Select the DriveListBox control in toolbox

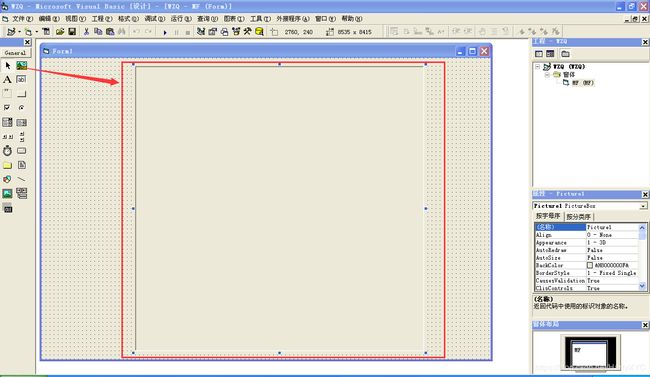click(x=22, y=151)
